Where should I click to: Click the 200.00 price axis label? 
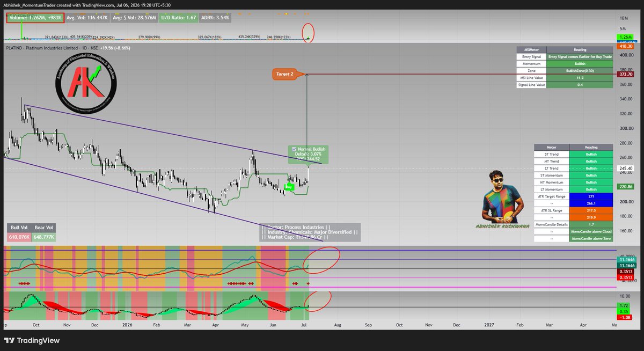click(626, 202)
